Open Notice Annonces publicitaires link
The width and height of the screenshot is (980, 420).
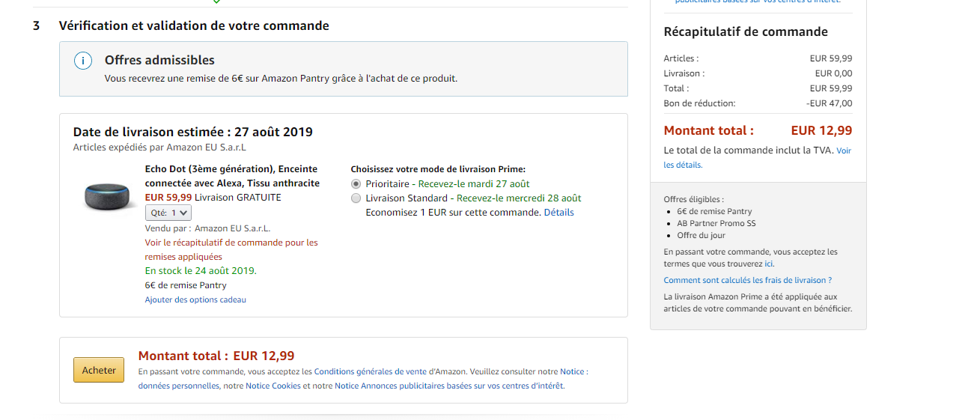click(449, 386)
